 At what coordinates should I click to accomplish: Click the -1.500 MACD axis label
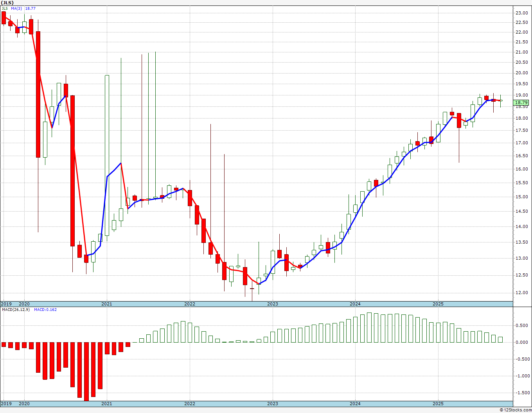click(522, 393)
